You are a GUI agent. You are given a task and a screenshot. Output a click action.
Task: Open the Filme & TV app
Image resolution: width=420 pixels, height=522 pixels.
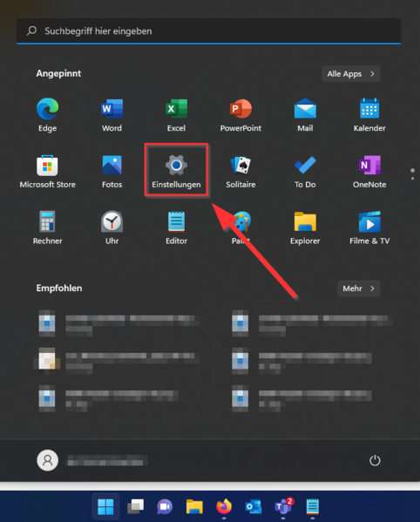369,227
